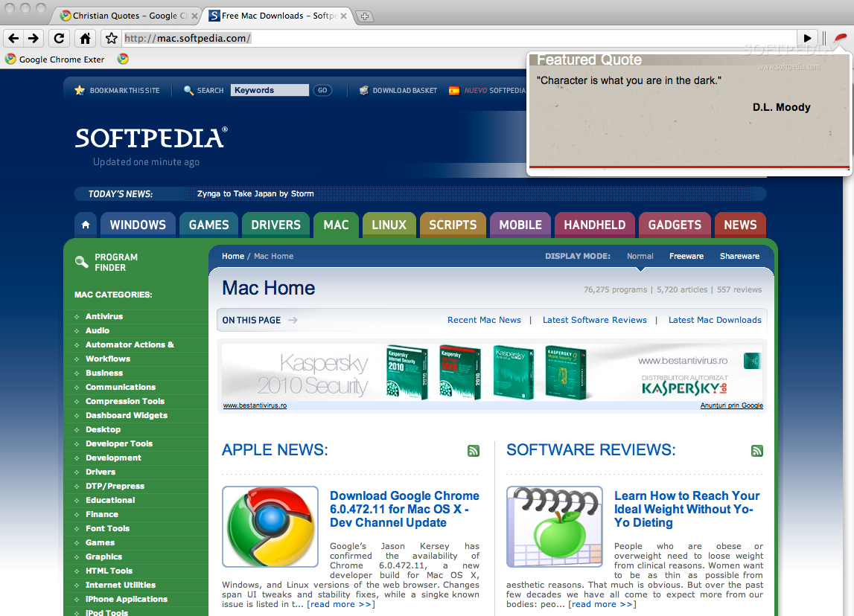Open the Christian Quotes red extension icon
This screenshot has height=616, width=854.
pyautogui.click(x=841, y=39)
